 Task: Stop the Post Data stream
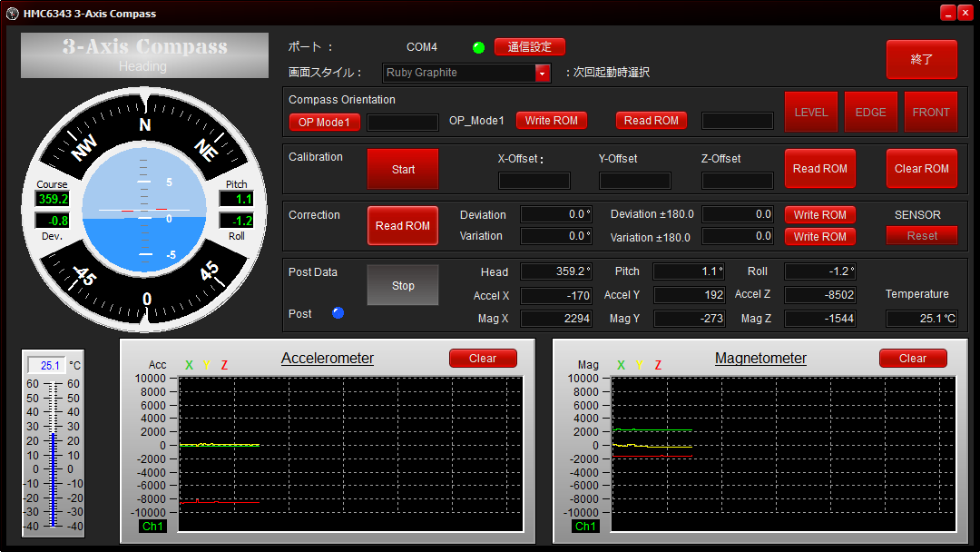tap(403, 285)
